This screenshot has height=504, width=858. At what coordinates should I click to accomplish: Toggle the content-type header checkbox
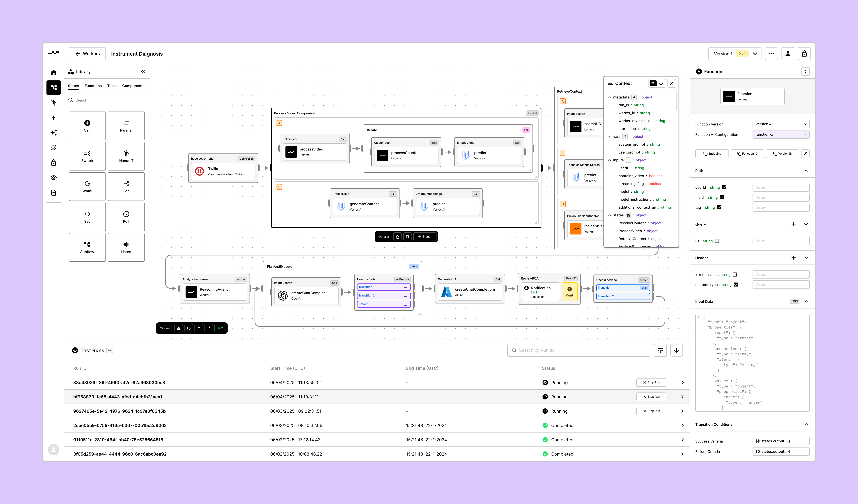(736, 285)
